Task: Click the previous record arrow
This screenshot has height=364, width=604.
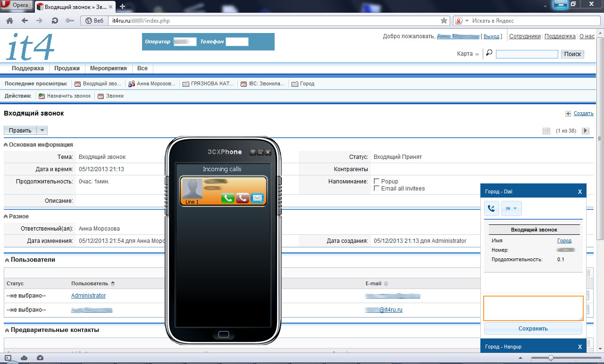Action: pyautogui.click(x=546, y=131)
